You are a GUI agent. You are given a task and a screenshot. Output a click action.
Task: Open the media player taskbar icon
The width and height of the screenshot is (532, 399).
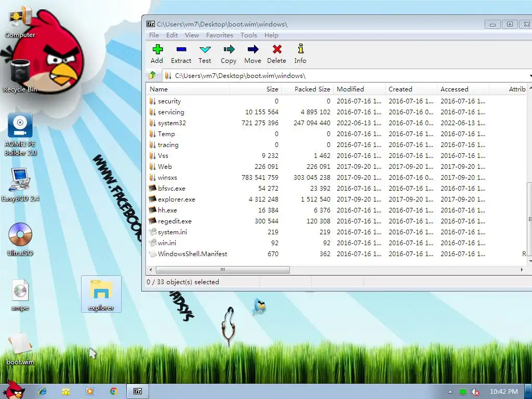click(90, 391)
